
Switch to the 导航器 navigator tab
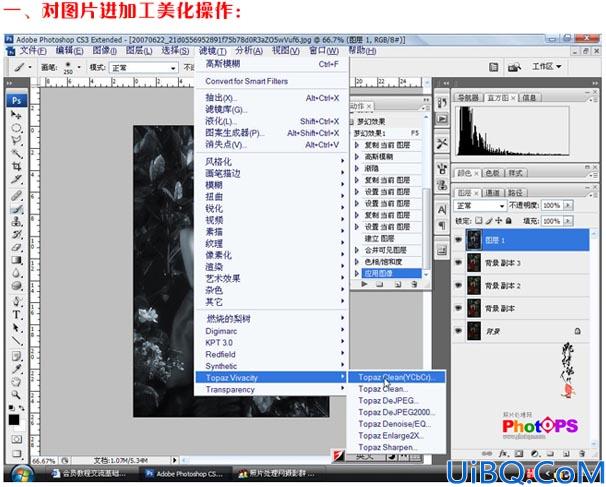(x=468, y=98)
